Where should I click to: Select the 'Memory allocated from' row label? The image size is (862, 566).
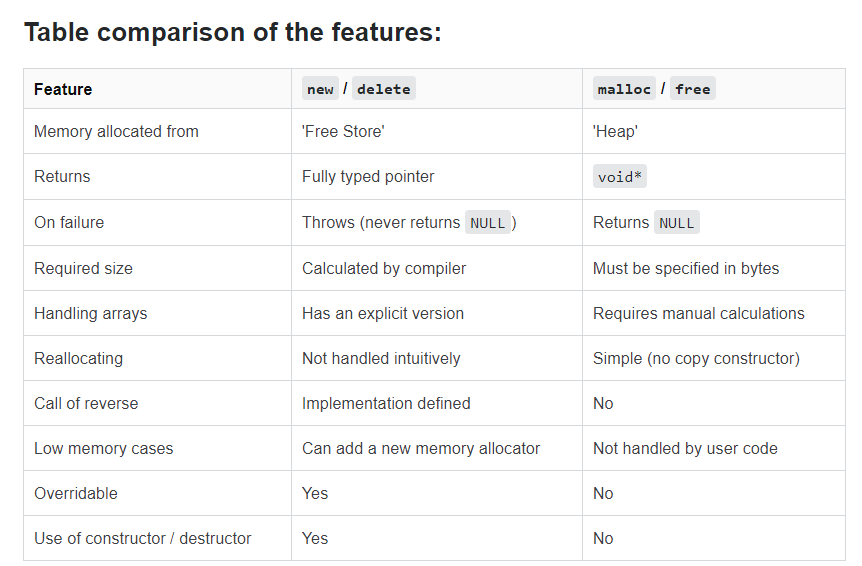point(116,131)
